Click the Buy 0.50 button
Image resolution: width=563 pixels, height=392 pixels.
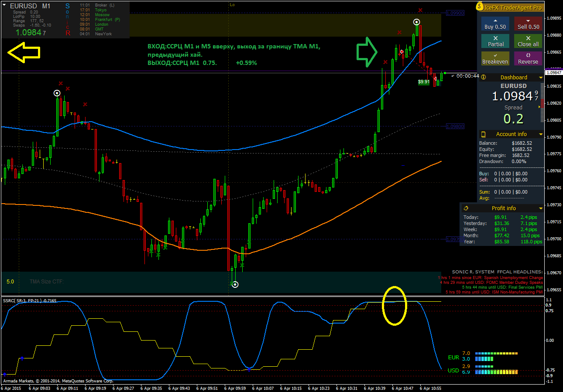(495, 24)
